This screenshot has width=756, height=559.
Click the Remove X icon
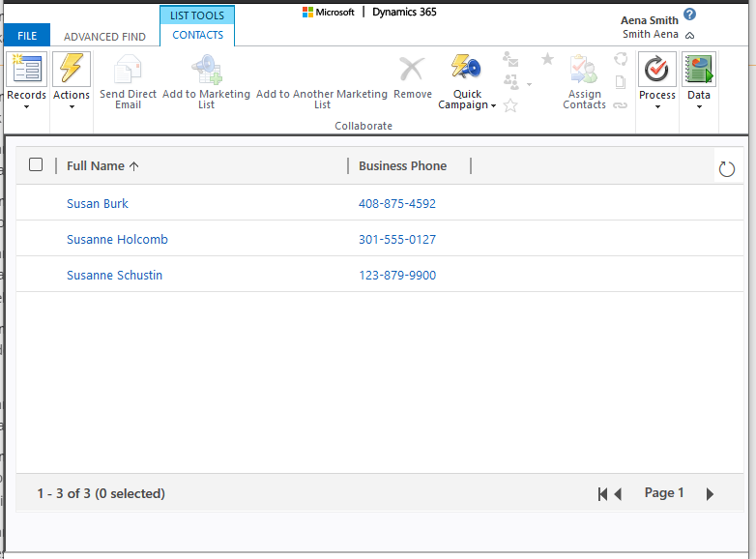(x=412, y=69)
